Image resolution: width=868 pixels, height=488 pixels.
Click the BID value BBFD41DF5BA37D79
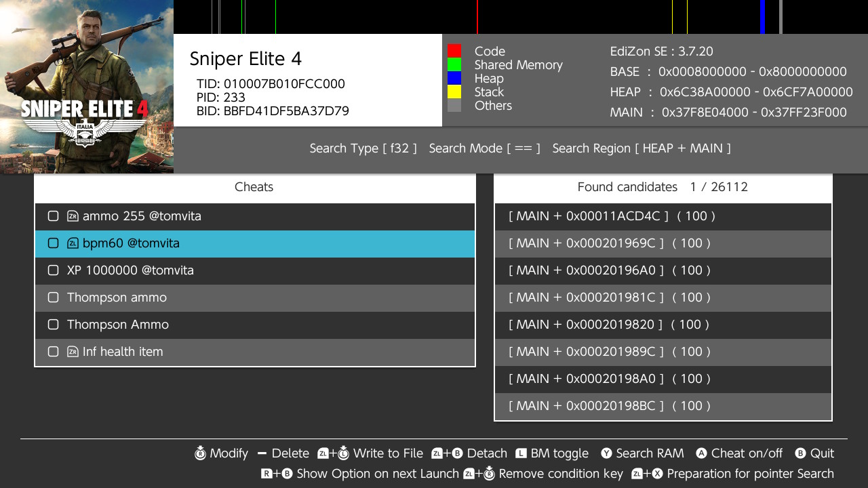point(286,111)
